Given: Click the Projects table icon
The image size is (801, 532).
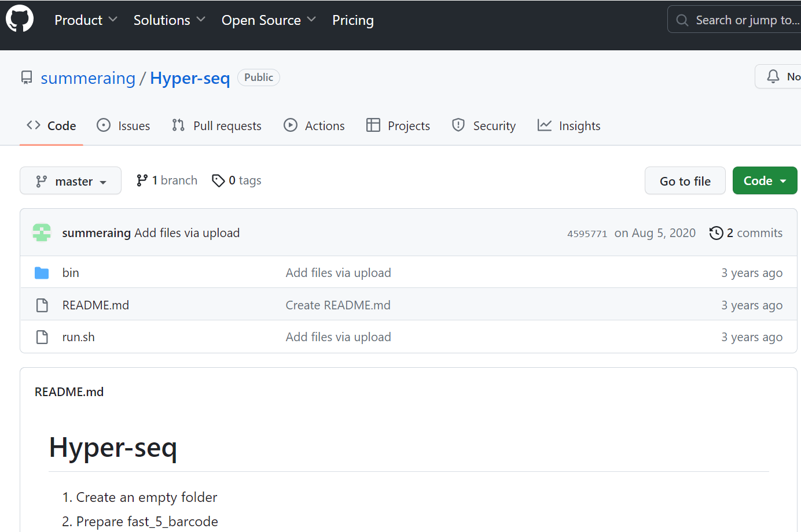Looking at the screenshot, I should point(373,125).
